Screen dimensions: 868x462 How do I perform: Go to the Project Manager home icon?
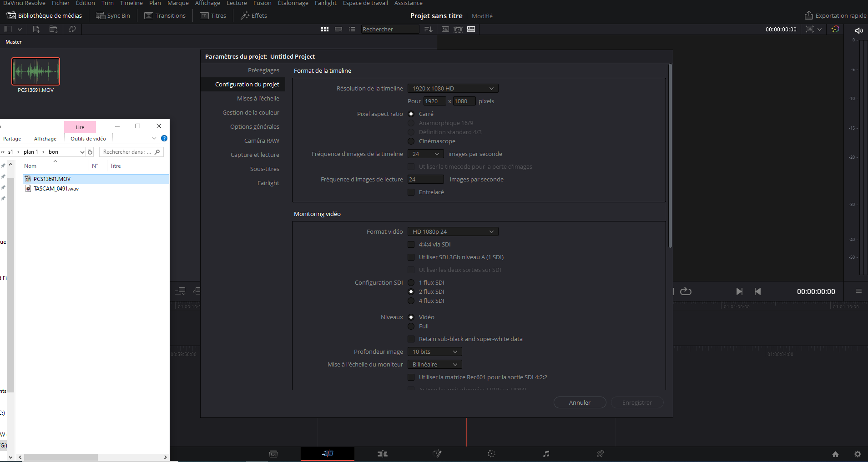tap(835, 454)
